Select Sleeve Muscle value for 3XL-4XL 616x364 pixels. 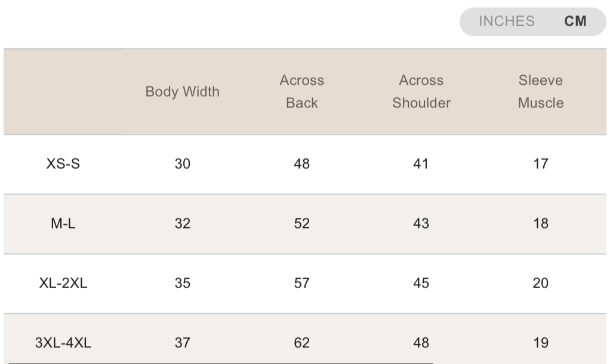click(x=541, y=343)
